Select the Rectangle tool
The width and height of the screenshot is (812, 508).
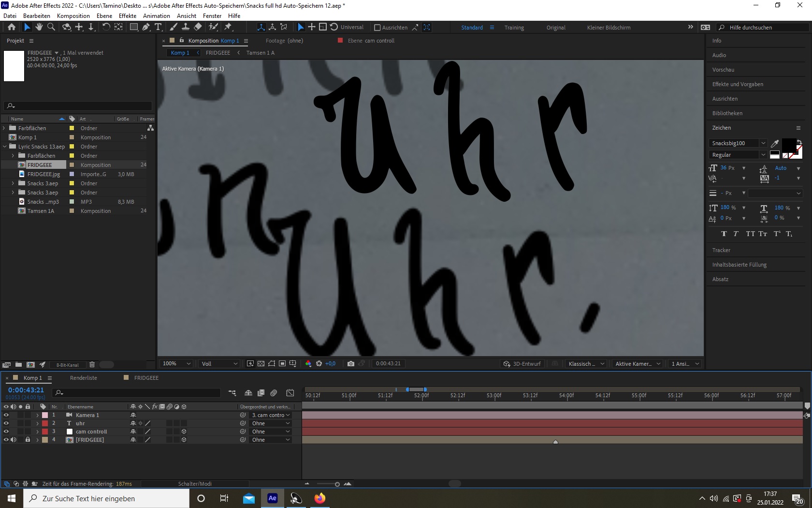(134, 27)
